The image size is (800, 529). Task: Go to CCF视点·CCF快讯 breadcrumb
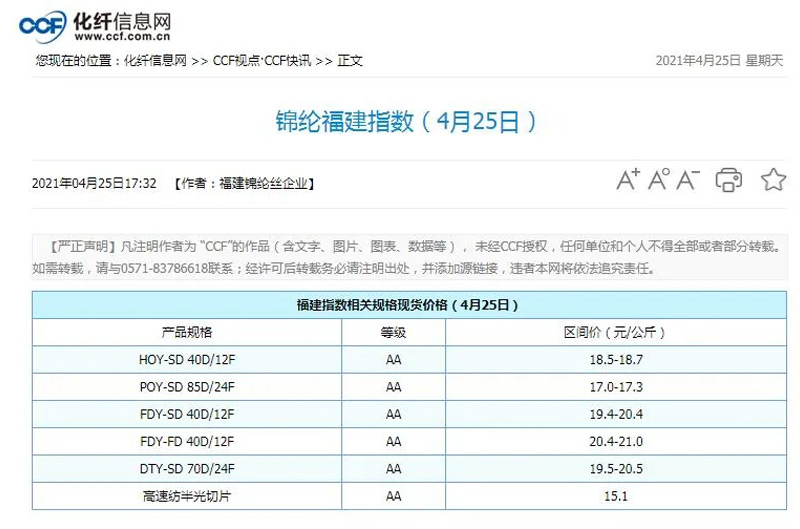pyautogui.click(x=262, y=61)
